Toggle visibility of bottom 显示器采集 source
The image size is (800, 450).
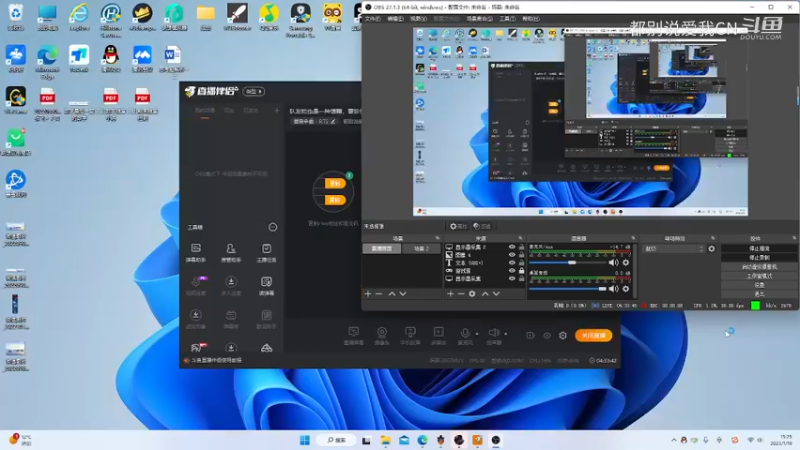512,279
